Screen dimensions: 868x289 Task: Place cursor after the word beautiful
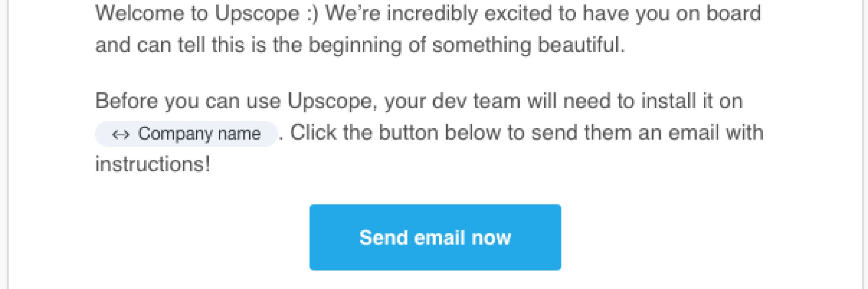[x=626, y=46]
